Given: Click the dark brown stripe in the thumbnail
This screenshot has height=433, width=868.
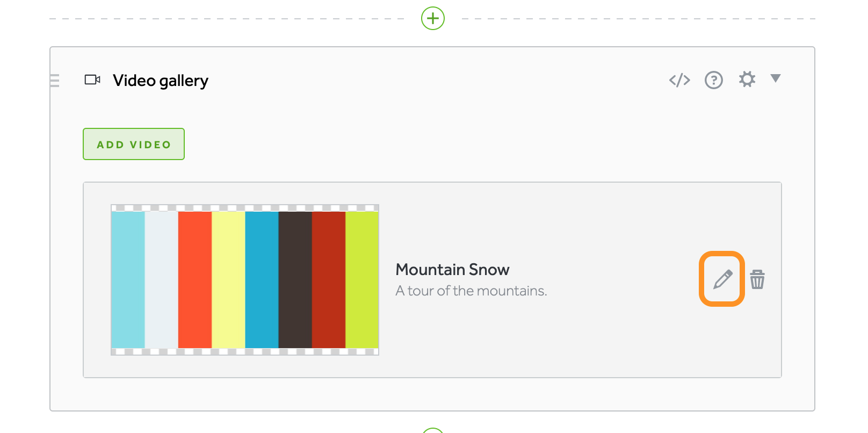Looking at the screenshot, I should point(295,279).
